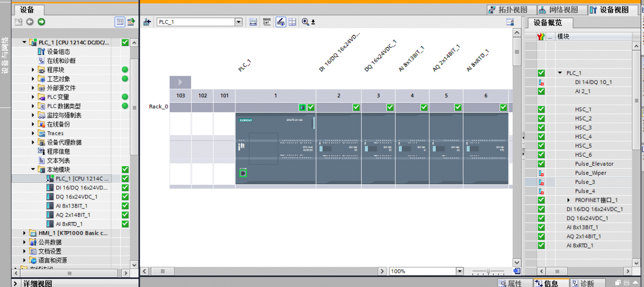Expand the rack's left slots arrow button

[180, 82]
